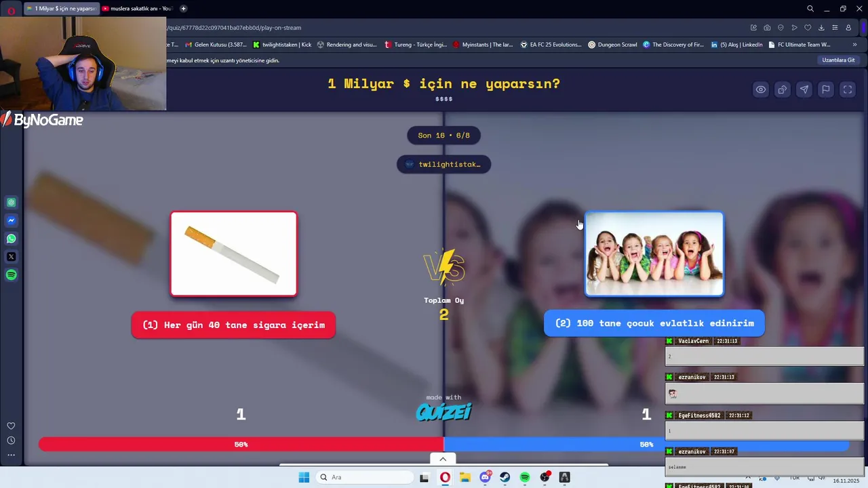Open the easy setup sliders icon
Viewport: 868px width, 488px height.
(835, 28)
